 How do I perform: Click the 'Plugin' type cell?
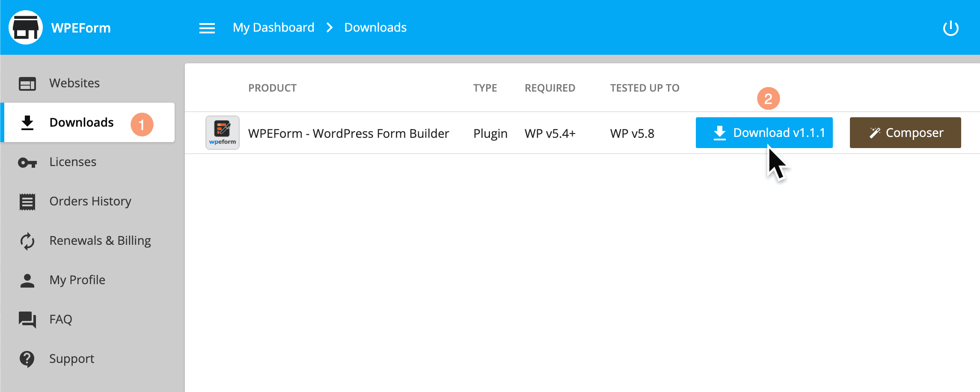pos(490,134)
